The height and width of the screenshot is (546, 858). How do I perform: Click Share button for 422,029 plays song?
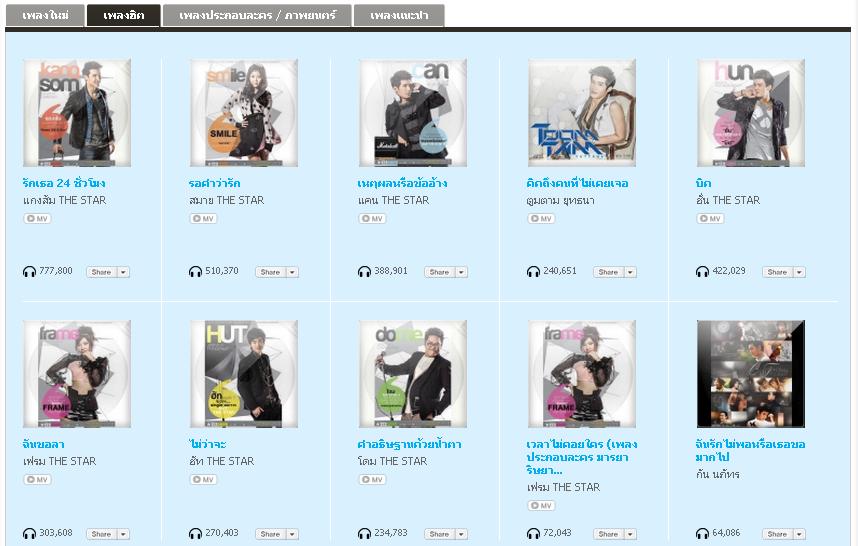(x=777, y=272)
